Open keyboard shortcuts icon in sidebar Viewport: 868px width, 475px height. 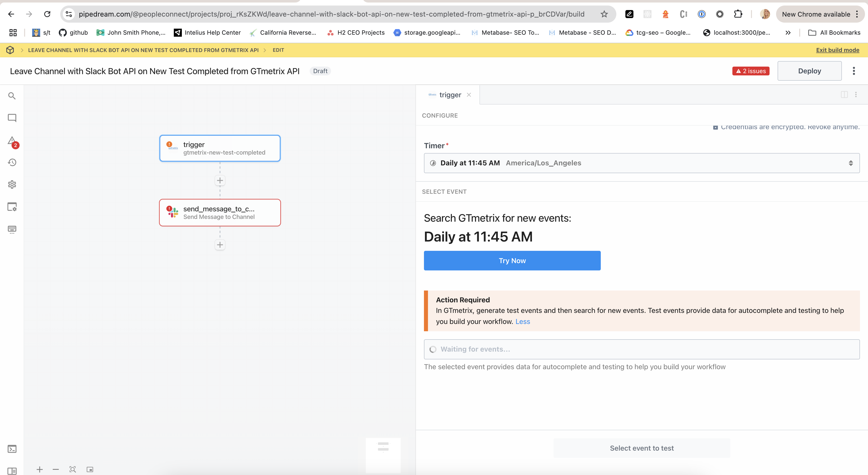[x=12, y=229]
